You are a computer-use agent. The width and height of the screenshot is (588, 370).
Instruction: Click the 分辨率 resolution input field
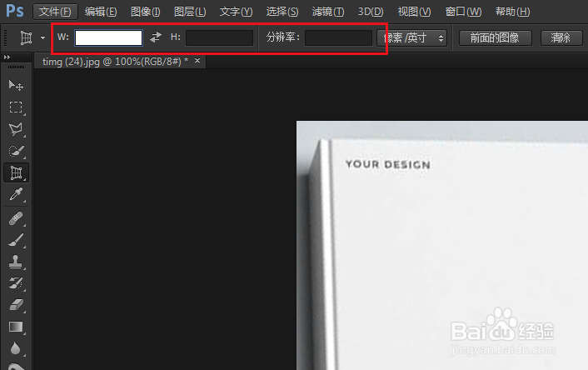click(338, 37)
